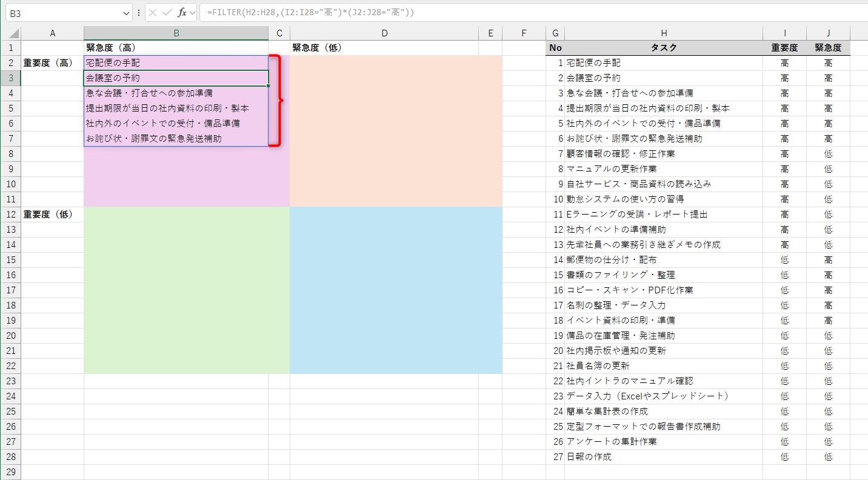This screenshot has width=868, height=480.
Task: Cancel the formula entry with the X icon
Action: pyautogui.click(x=153, y=12)
